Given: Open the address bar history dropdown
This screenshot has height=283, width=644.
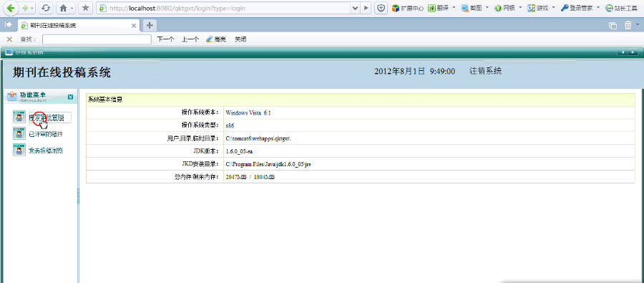Looking at the screenshot, I should point(355,8).
